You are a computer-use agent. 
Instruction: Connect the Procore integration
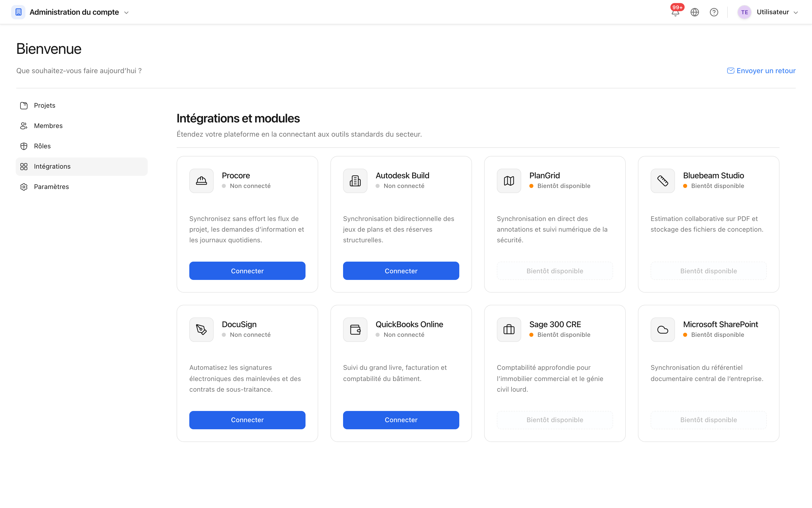[247, 271]
